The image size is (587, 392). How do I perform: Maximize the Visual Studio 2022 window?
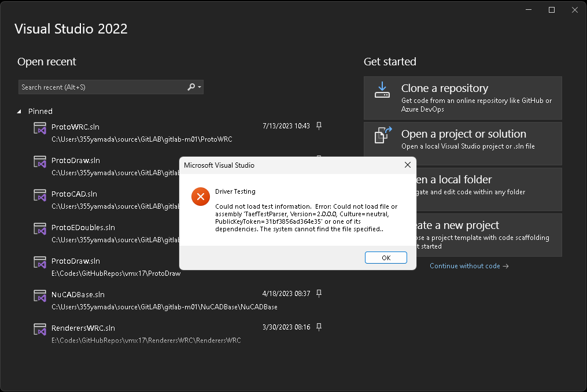point(552,10)
